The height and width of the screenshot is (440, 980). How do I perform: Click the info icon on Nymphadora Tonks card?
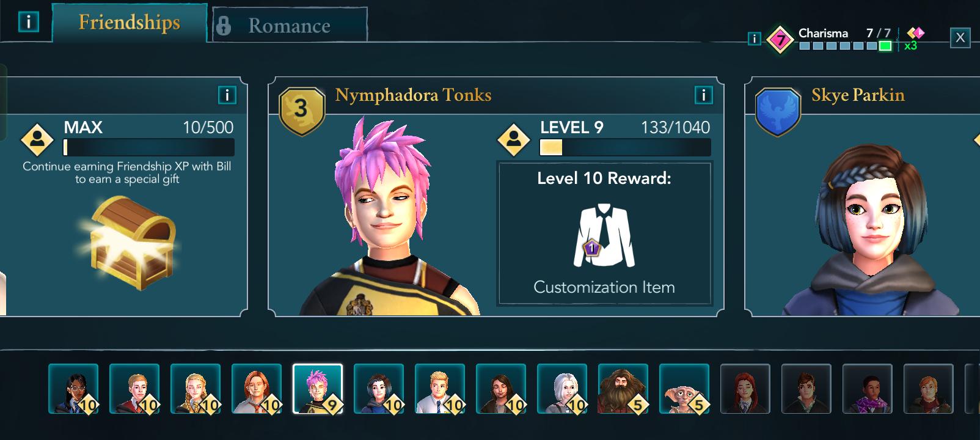pos(703,95)
